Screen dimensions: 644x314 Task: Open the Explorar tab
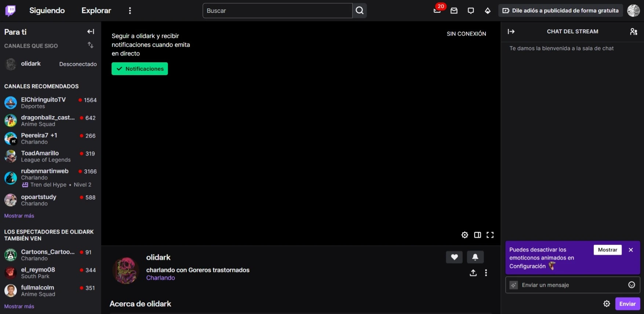point(96,11)
